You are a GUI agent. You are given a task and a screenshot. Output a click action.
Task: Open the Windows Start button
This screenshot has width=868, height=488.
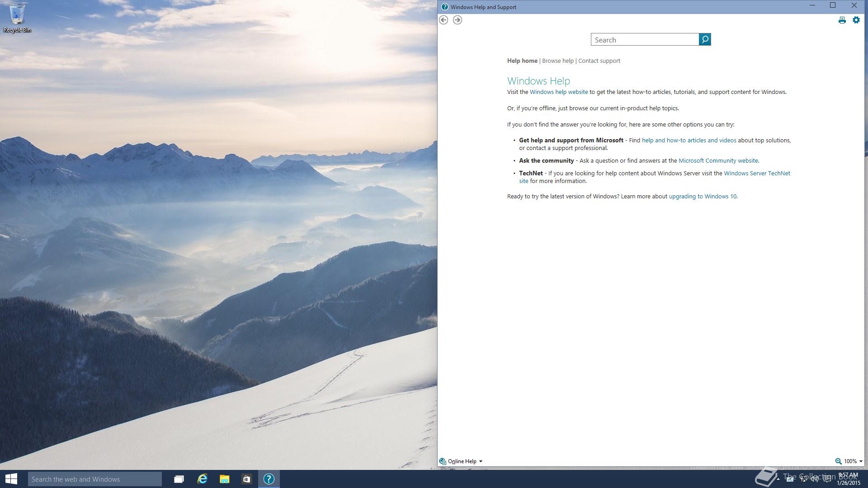pos(11,479)
